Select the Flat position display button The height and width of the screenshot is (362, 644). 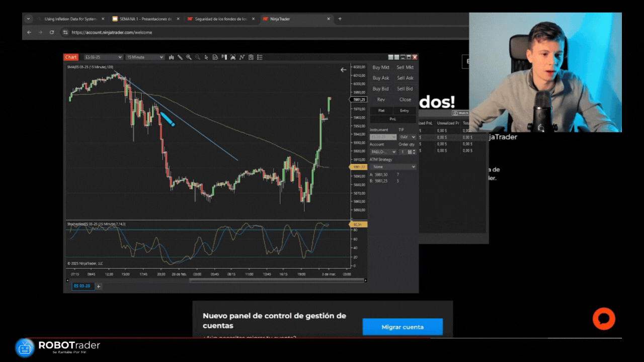(381, 111)
